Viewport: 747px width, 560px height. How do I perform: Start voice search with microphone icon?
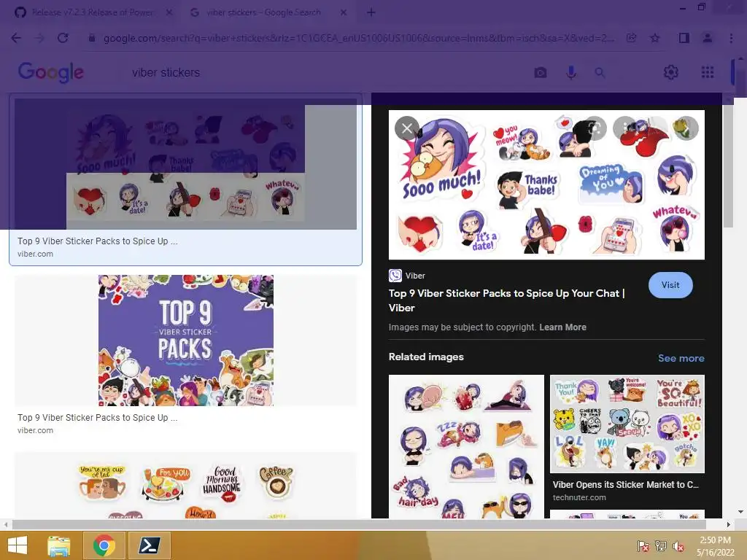(x=570, y=72)
